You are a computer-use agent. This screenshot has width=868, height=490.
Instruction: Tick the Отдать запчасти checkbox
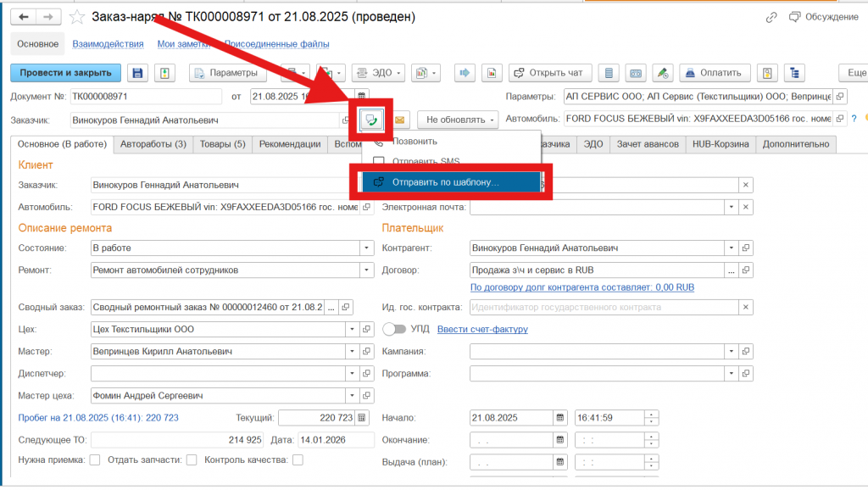click(192, 460)
